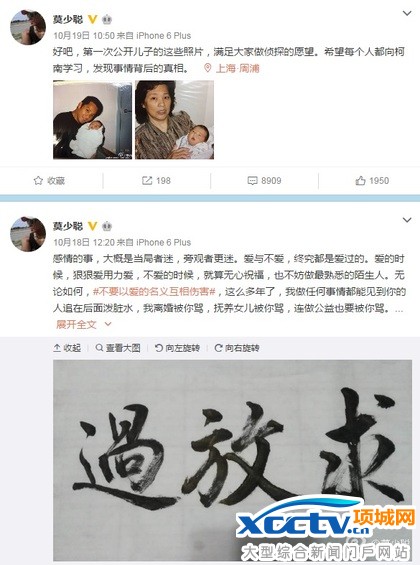Click the repost icon showing 198

[x=147, y=181]
